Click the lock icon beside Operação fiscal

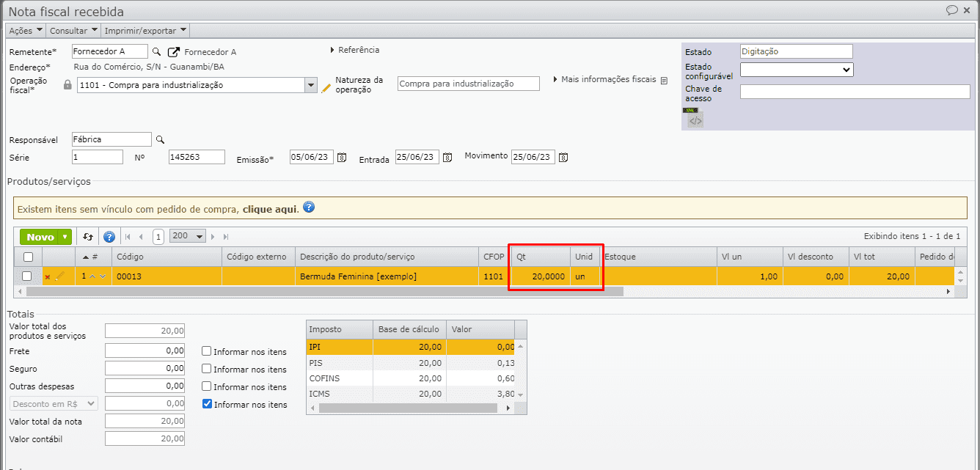coord(67,85)
